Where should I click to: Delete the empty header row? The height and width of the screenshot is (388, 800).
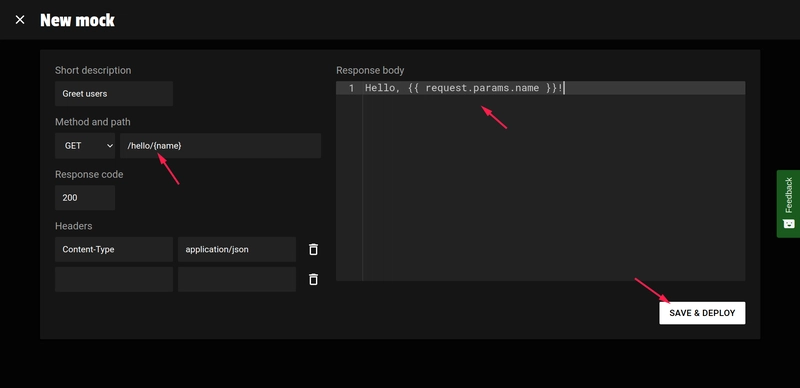[x=313, y=279]
